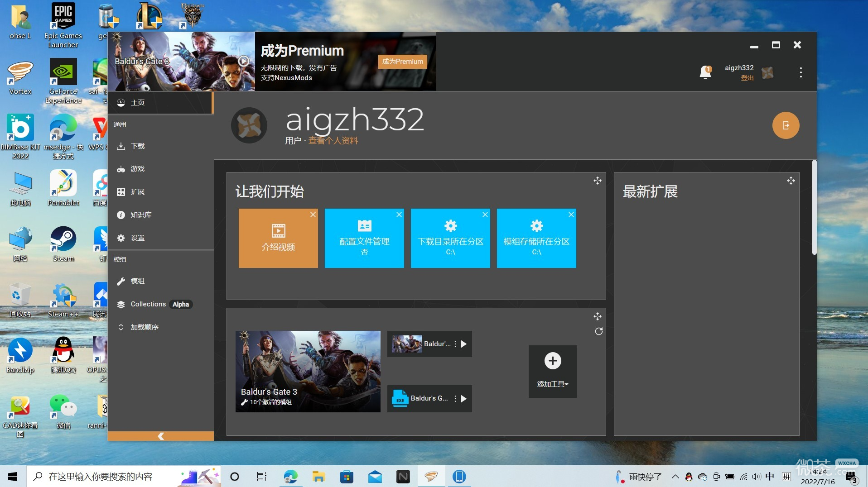Dismiss the 模组存储所在分区 tile

tap(571, 215)
